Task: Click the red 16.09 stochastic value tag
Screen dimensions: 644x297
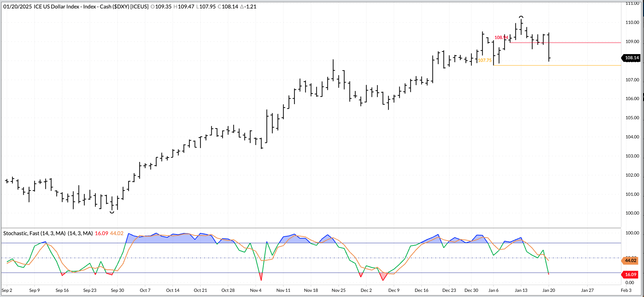Action: 630,275
